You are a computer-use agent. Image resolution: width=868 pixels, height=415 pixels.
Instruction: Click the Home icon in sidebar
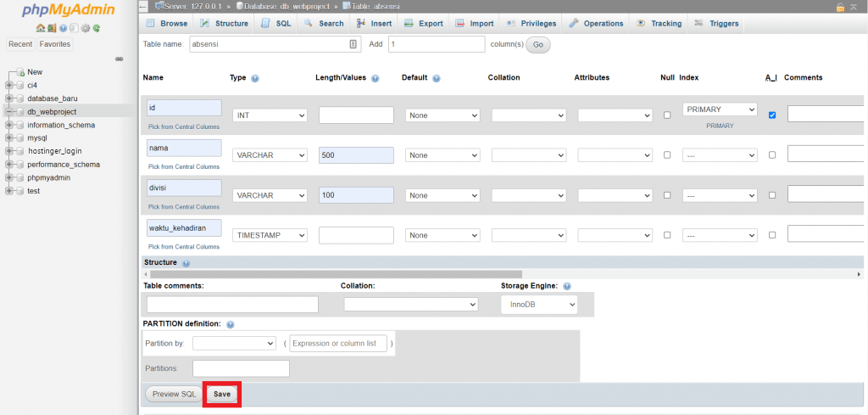coord(40,28)
